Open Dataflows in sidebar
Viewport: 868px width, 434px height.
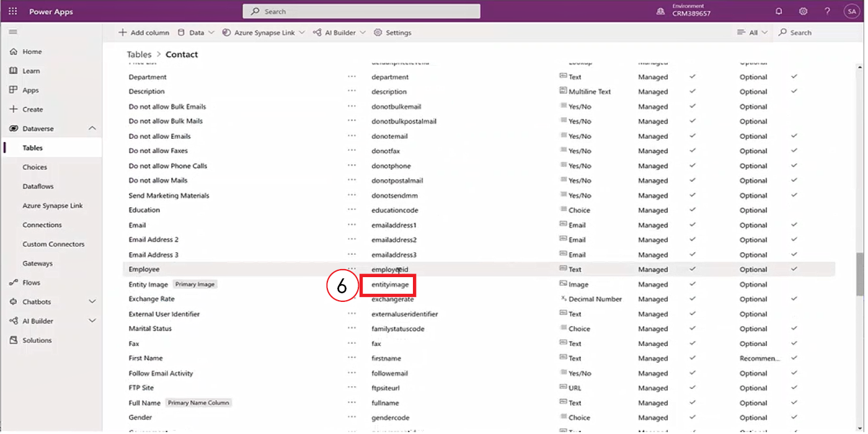38,187
